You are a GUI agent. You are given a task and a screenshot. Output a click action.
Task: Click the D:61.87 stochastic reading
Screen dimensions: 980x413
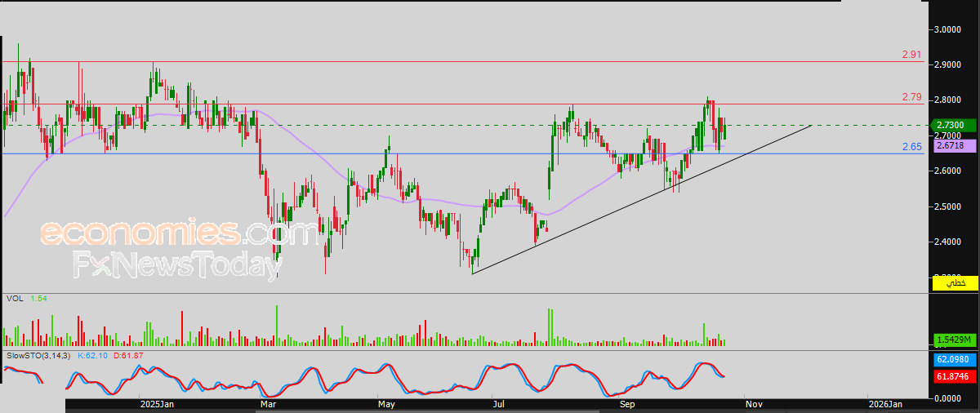tap(128, 357)
